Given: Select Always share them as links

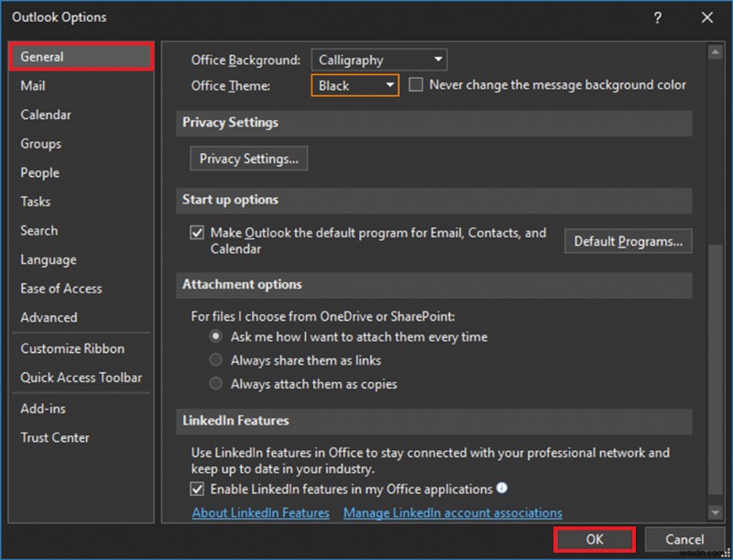Looking at the screenshot, I should point(215,360).
